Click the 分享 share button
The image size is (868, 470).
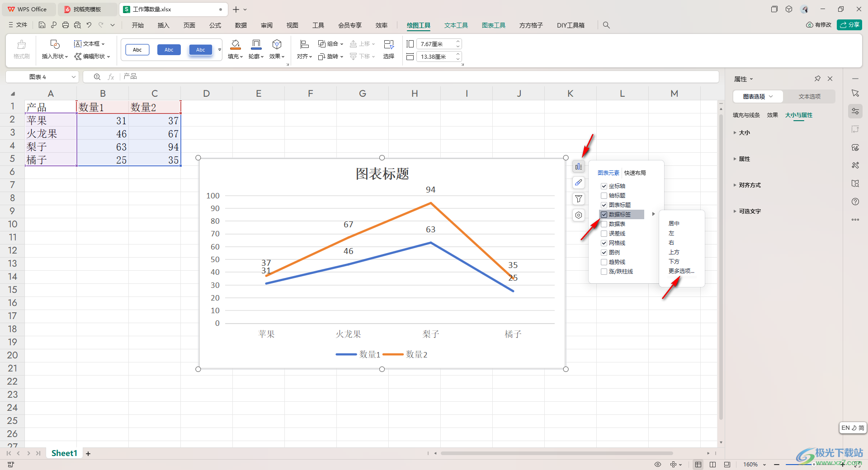[x=849, y=25]
